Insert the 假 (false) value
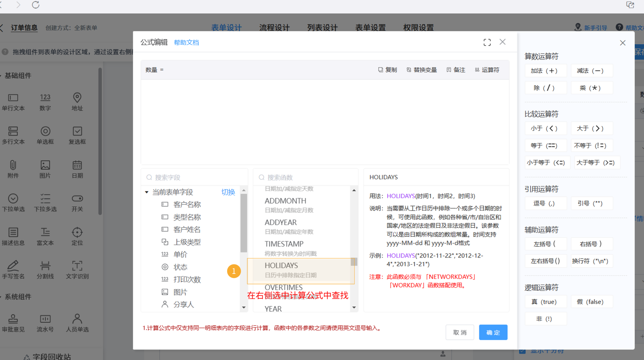Image resolution: width=644 pixels, height=360 pixels. [592, 302]
